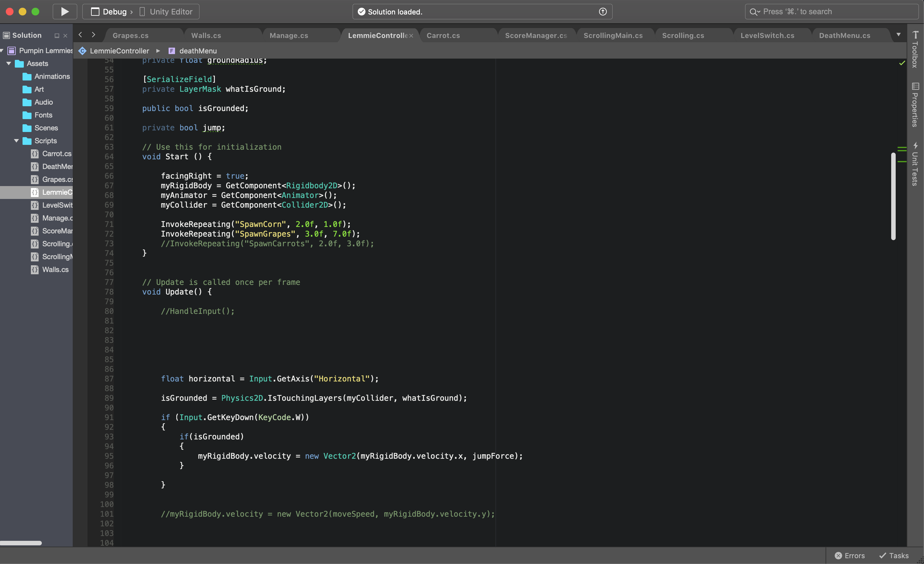Collapse the Assets folder
This screenshot has width=924, height=564.
point(9,63)
